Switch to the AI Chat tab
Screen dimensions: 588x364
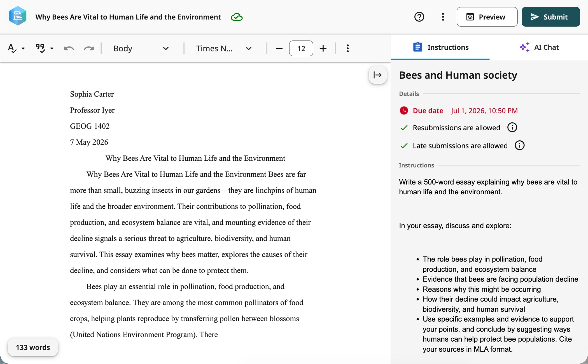tap(539, 47)
